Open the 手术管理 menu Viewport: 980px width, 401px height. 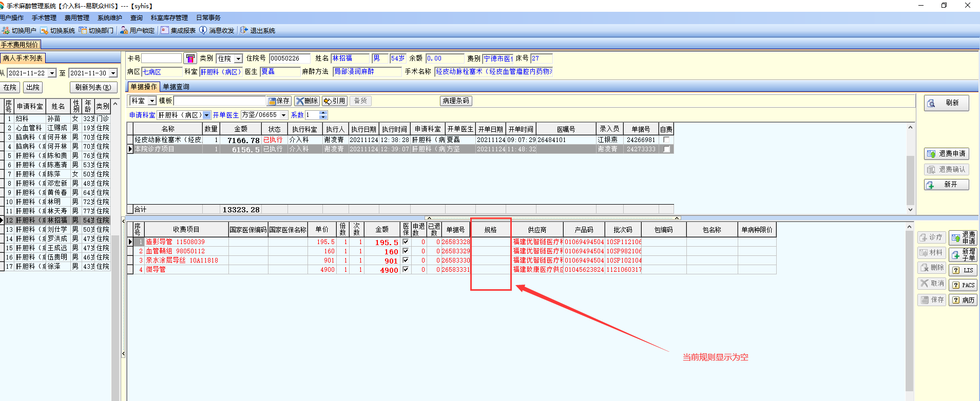[x=44, y=18]
